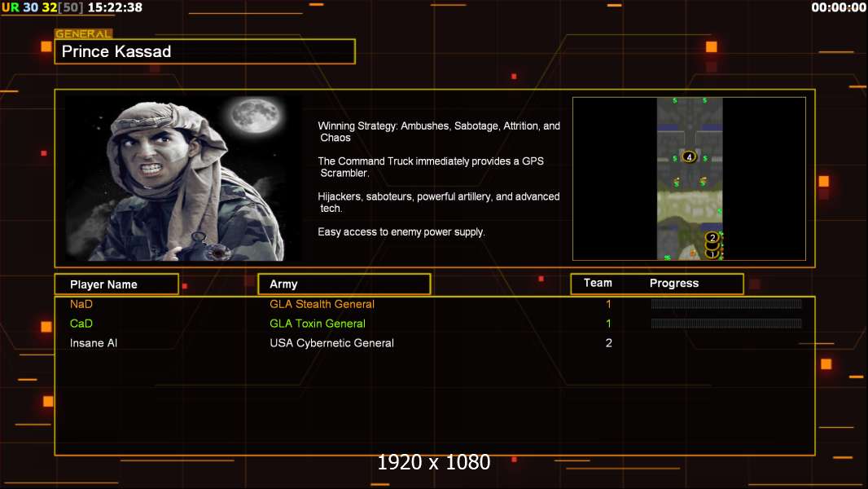Click the Winning Strategy description line

pos(439,132)
